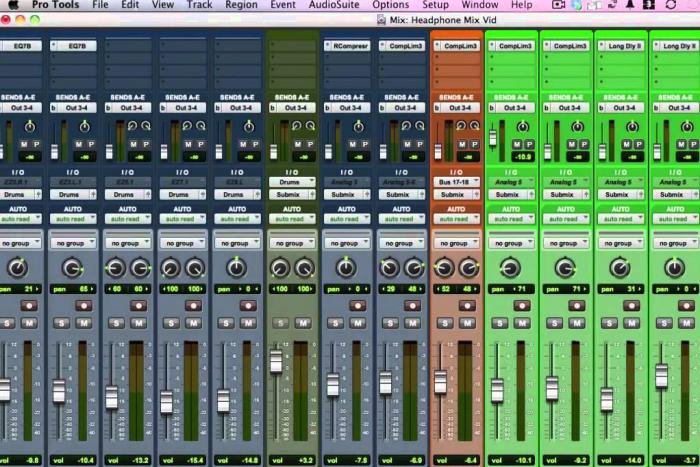Click the Out 3-4 send on the orange channel
This screenshot has height=467, width=700.
(459, 107)
